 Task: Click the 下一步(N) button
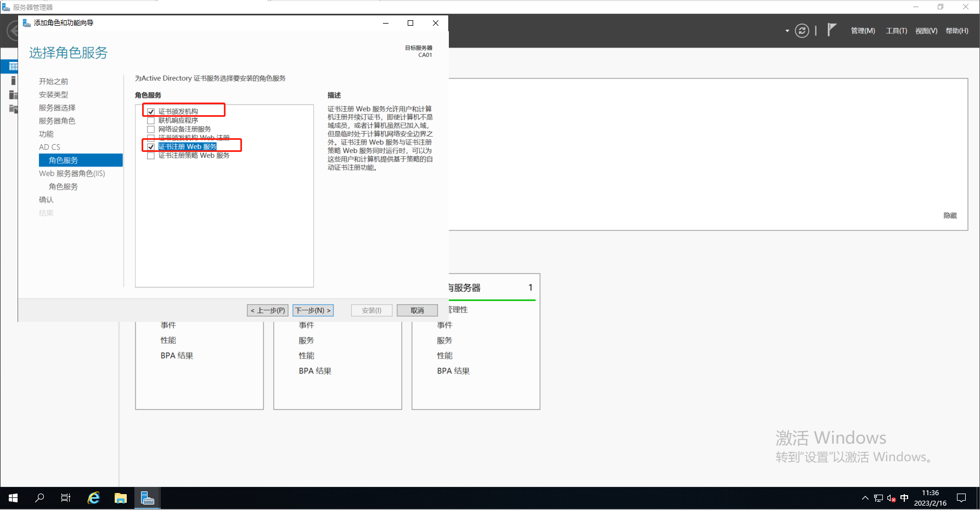click(x=313, y=310)
